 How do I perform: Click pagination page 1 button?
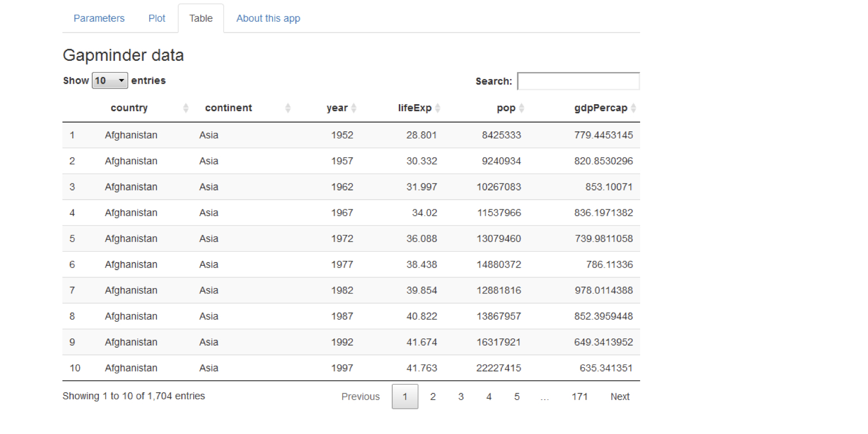(x=405, y=397)
